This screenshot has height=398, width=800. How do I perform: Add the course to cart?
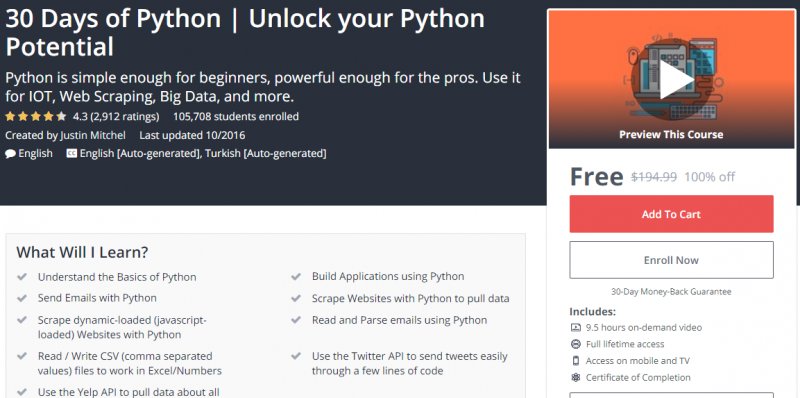671,214
